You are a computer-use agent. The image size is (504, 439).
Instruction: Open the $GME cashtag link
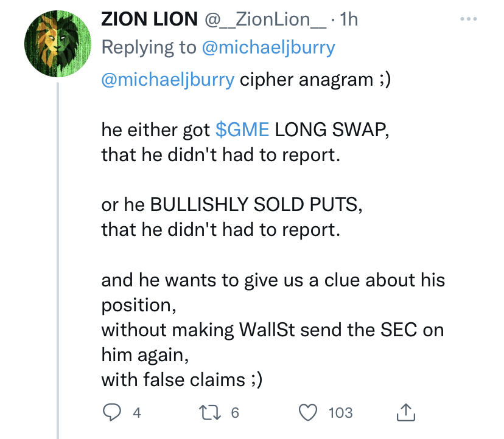coord(242,130)
